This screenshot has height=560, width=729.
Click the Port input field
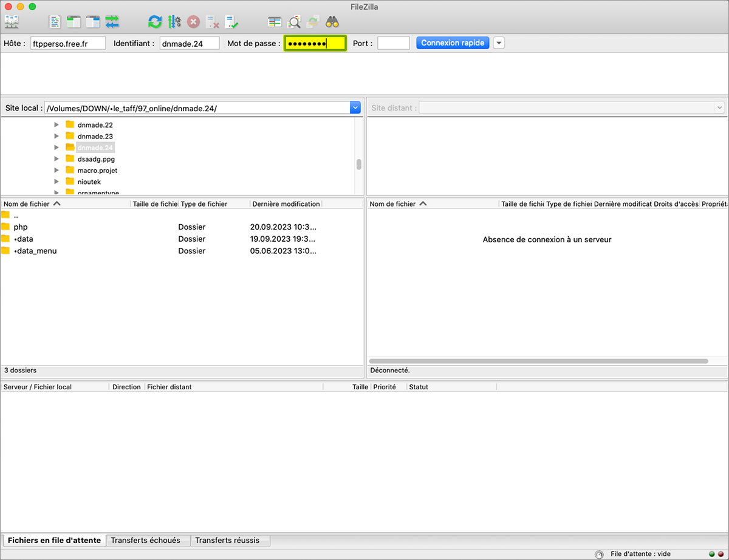[x=393, y=43]
